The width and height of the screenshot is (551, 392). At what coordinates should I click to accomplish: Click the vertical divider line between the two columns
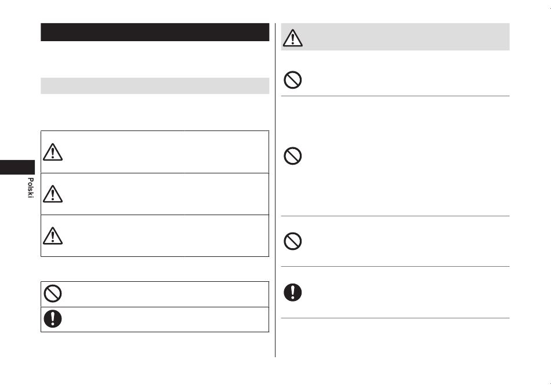[x=275, y=190]
